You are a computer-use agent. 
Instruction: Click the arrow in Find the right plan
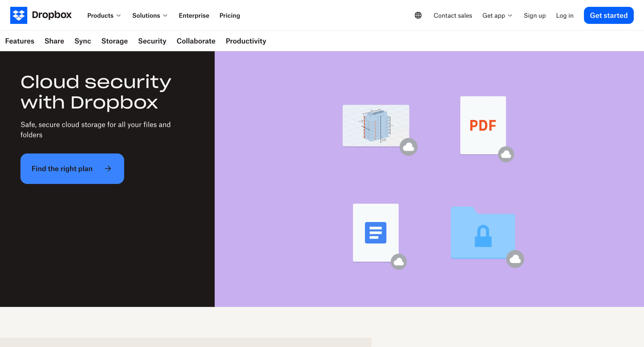coord(108,169)
